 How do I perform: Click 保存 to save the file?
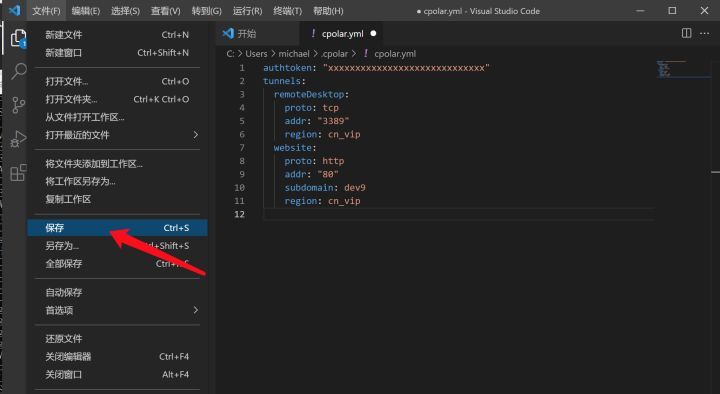[117, 228]
